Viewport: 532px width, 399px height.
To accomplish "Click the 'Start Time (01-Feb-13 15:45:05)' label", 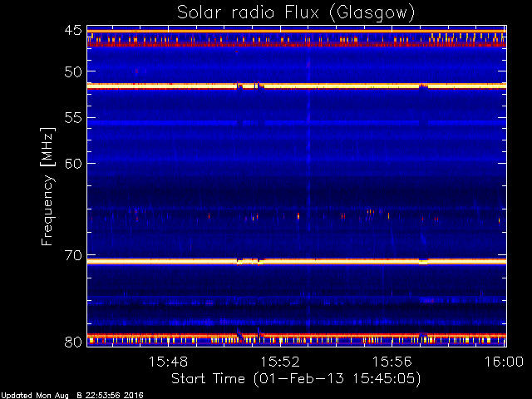I will pyautogui.click(x=296, y=379).
